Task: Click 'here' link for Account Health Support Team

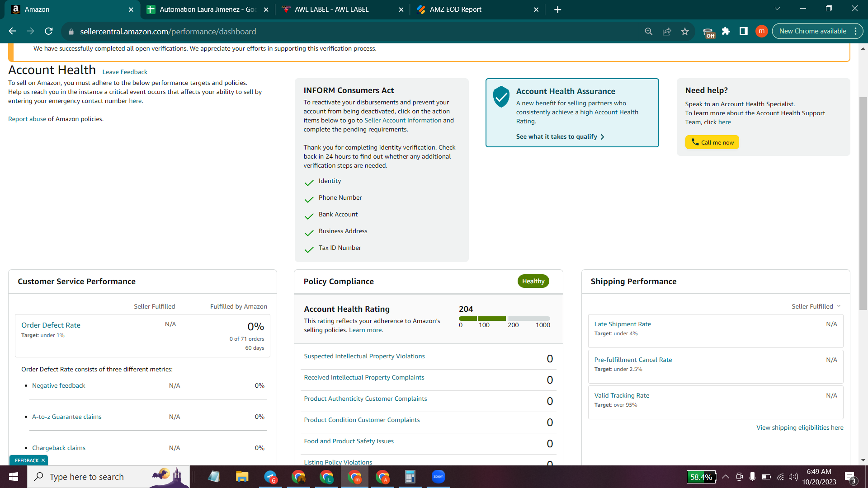Action: point(724,122)
